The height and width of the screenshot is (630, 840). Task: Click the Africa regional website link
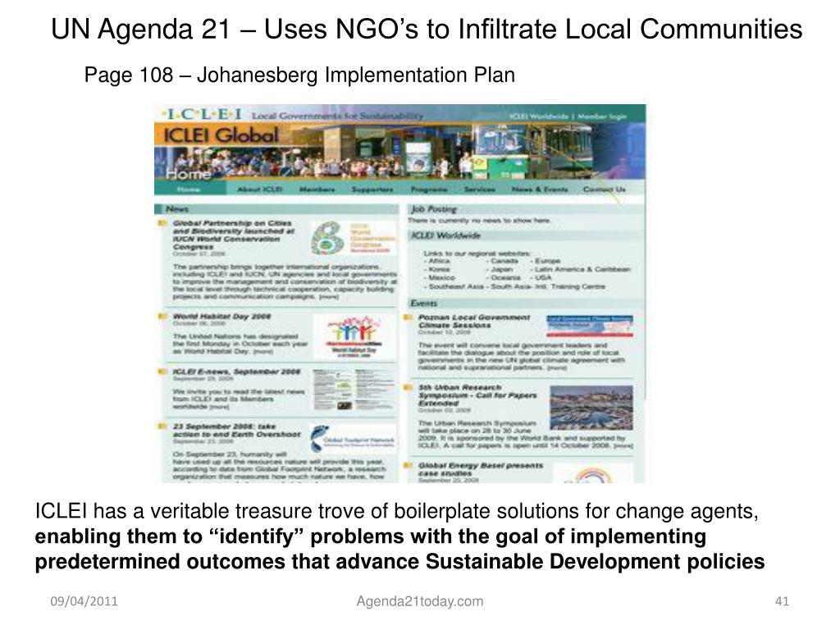pyautogui.click(x=439, y=261)
